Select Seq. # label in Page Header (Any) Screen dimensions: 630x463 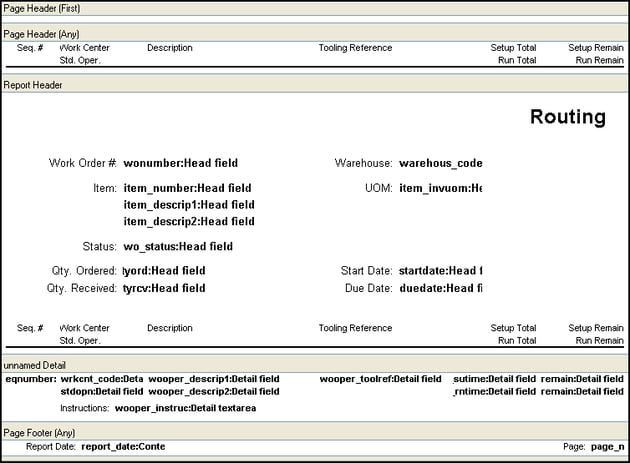(30, 47)
